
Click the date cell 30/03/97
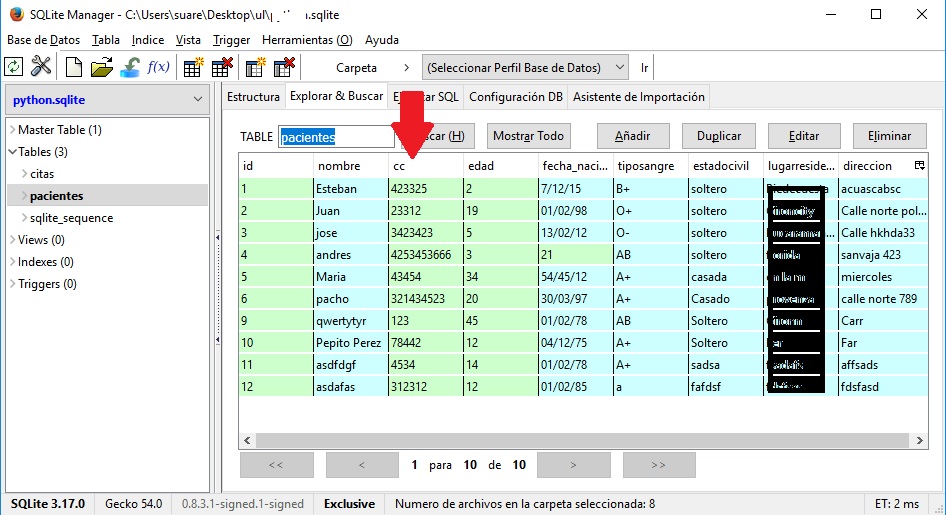click(x=575, y=299)
